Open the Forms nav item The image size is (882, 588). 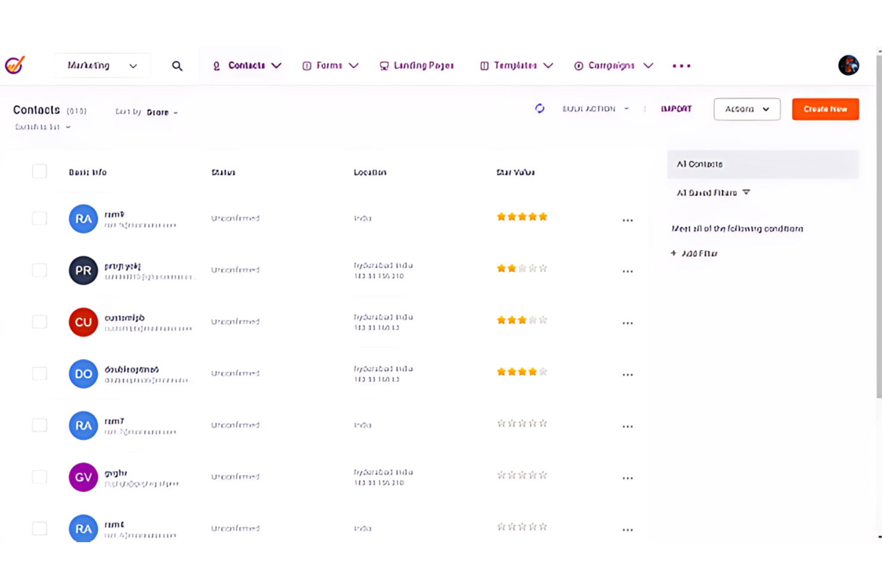(x=329, y=66)
